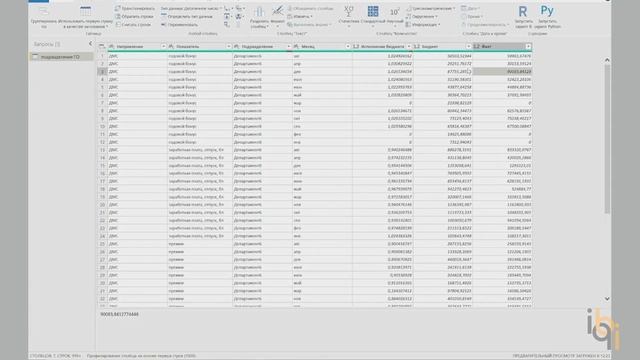This screenshot has width=640, height=360.
Task: Click 1.2 type icon of Факт column
Action: click(x=476, y=47)
